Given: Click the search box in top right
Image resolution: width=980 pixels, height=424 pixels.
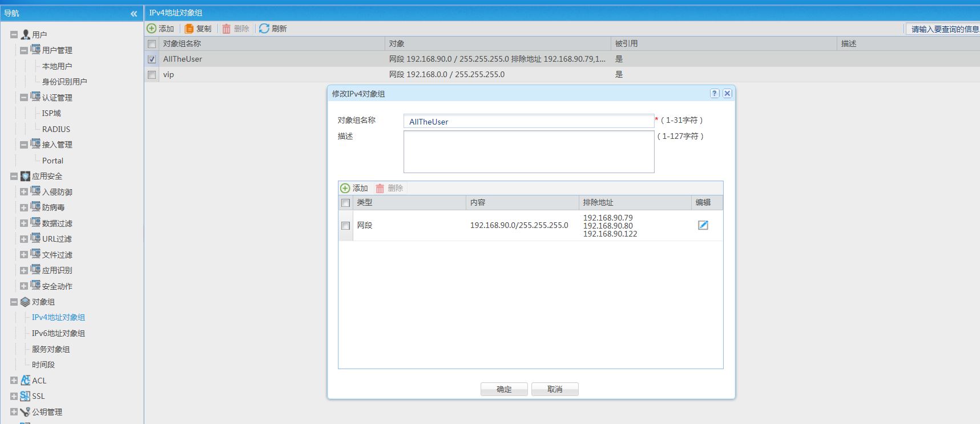Looking at the screenshot, I should tap(943, 29).
